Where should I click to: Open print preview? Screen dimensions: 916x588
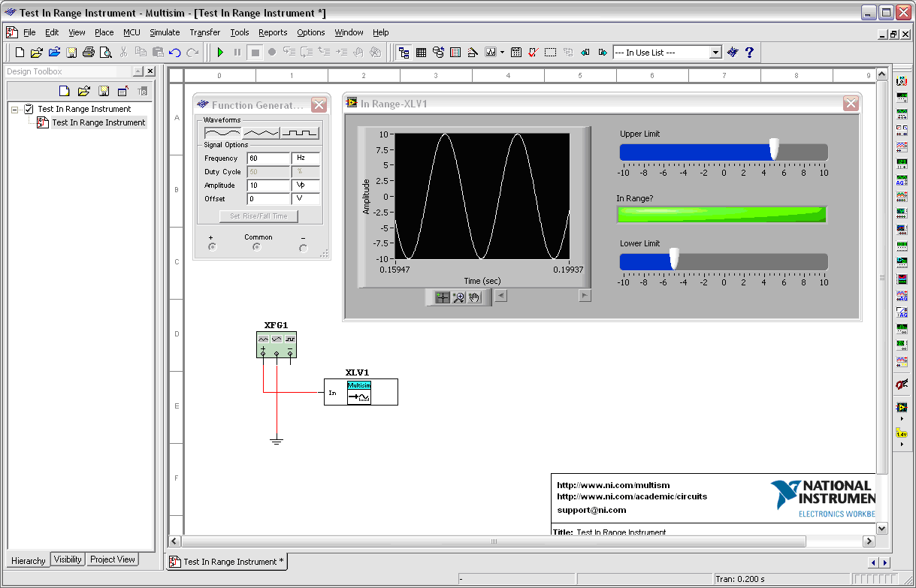point(106,53)
